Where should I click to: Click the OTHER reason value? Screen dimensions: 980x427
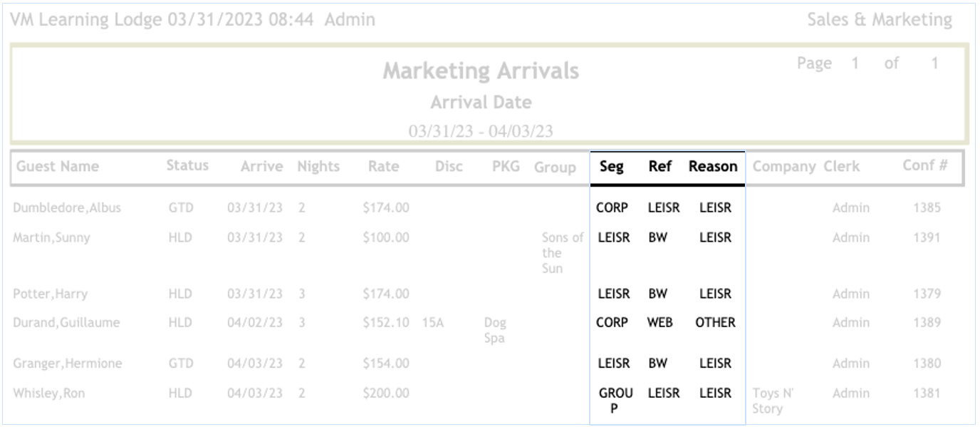(x=715, y=322)
